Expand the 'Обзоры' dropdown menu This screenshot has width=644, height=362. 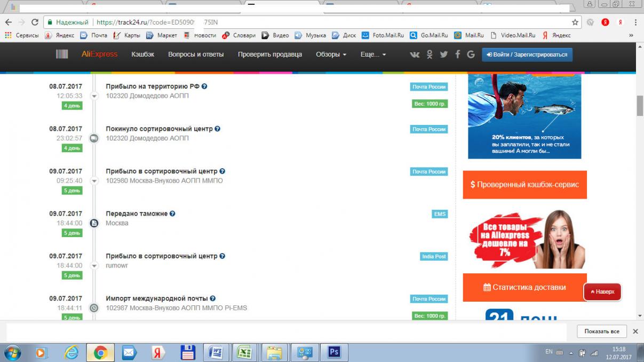[331, 54]
